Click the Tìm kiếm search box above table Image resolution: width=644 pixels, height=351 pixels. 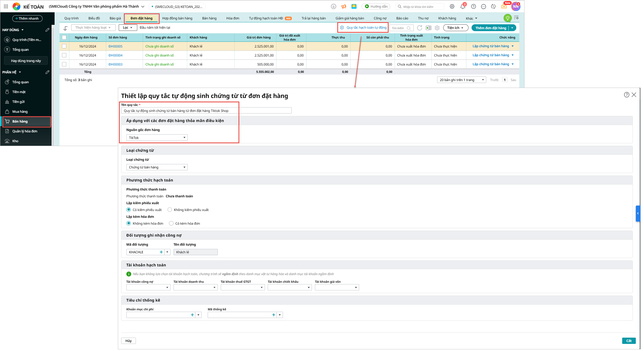tap(401, 28)
